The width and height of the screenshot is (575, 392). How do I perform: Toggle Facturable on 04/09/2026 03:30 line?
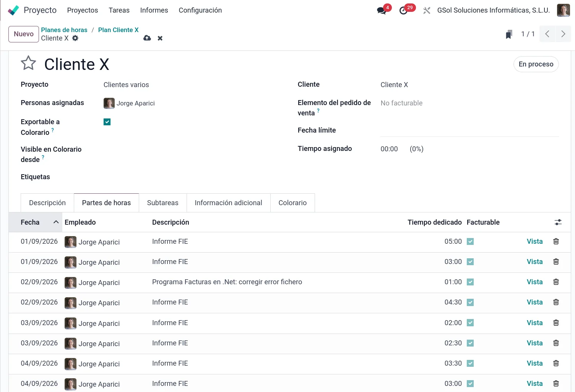(470, 363)
